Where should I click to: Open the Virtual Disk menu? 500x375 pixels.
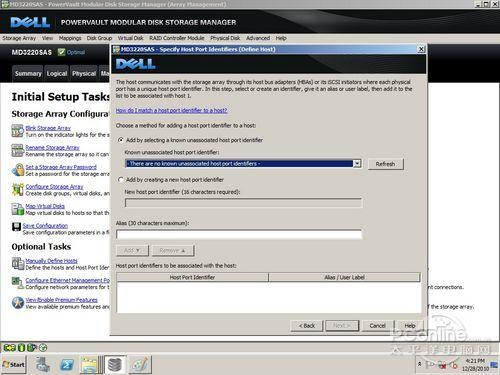(x=130, y=38)
